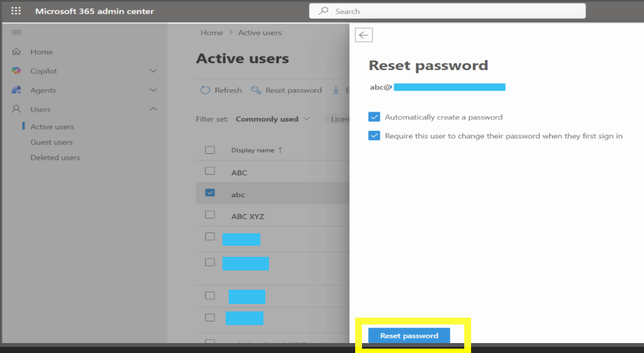
Task: Uncheck the abc user row checkbox
Action: coord(210,193)
